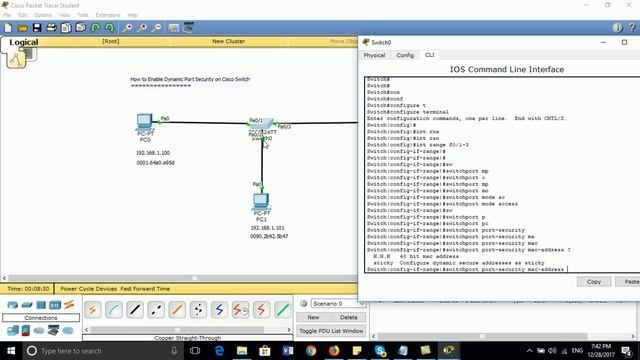Click PC0 in the topology
Image resolution: width=640 pixels, height=360 pixels.
pos(144,122)
